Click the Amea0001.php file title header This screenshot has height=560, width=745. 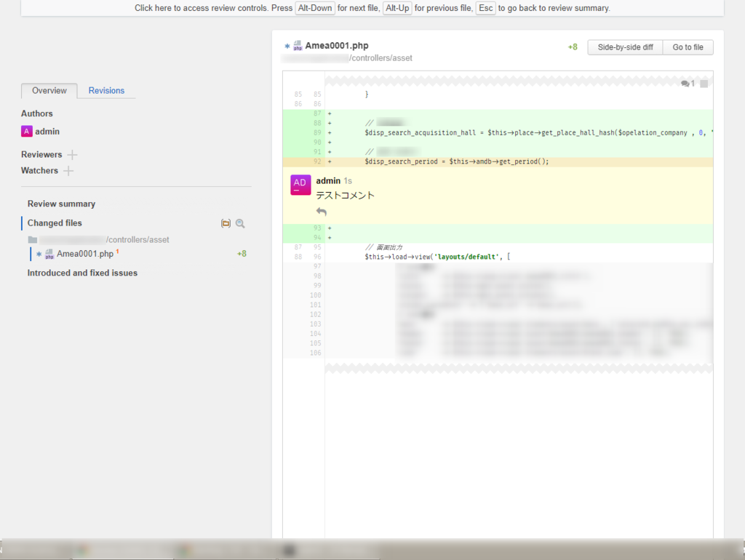click(x=336, y=46)
